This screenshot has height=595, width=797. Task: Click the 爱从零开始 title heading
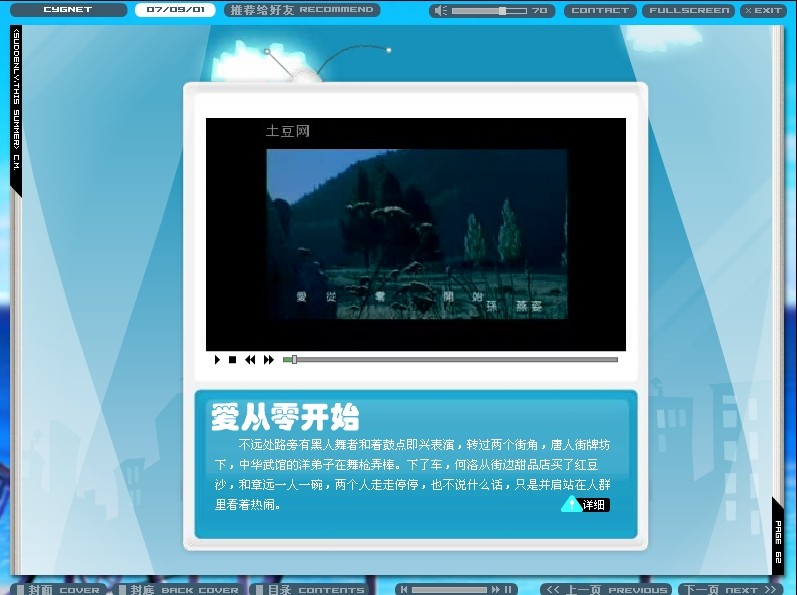coord(285,417)
